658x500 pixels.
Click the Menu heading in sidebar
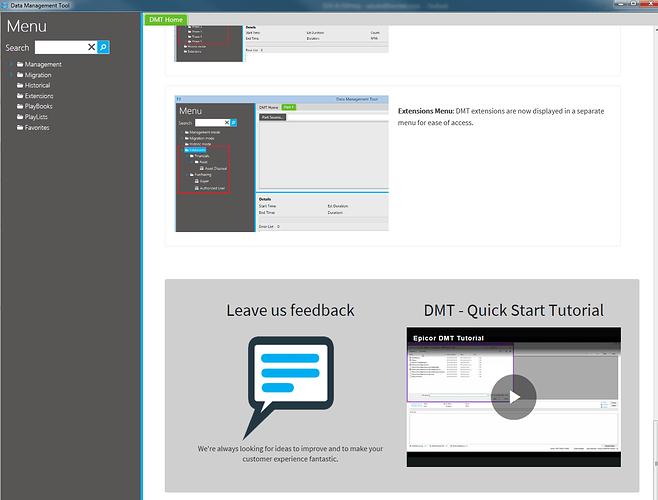click(x=27, y=26)
